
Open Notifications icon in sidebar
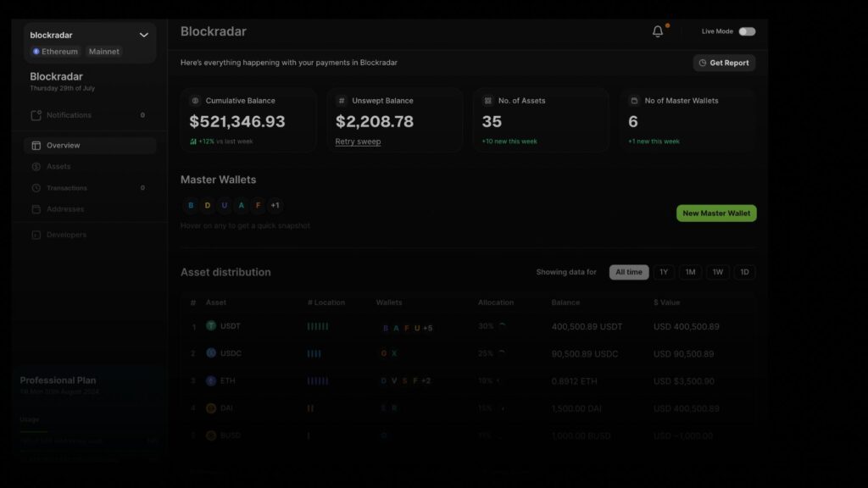[36, 115]
